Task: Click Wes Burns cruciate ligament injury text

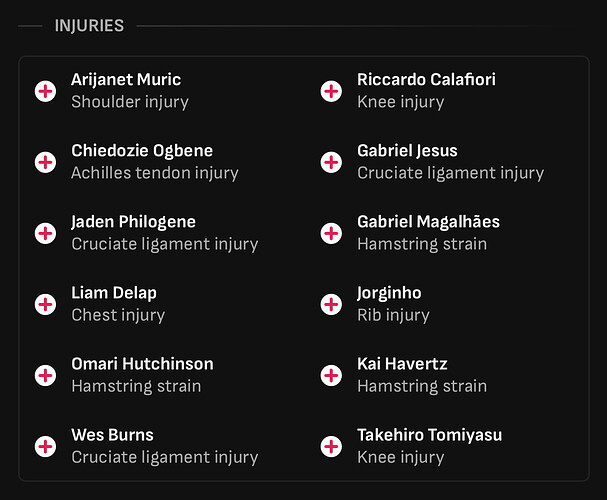Action: [x=165, y=457]
